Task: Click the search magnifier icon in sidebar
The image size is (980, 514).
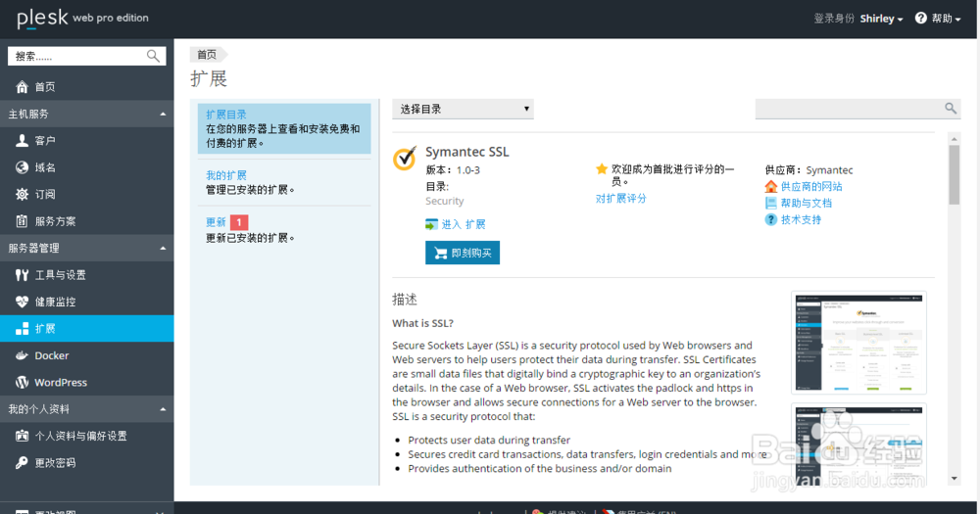Action: tap(153, 56)
